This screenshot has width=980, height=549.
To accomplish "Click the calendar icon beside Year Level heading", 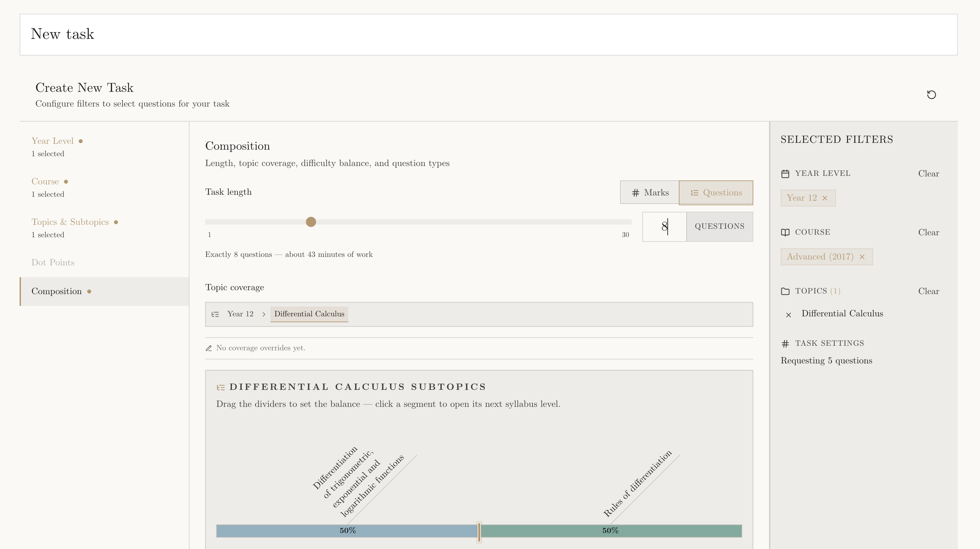I will pyautogui.click(x=785, y=174).
